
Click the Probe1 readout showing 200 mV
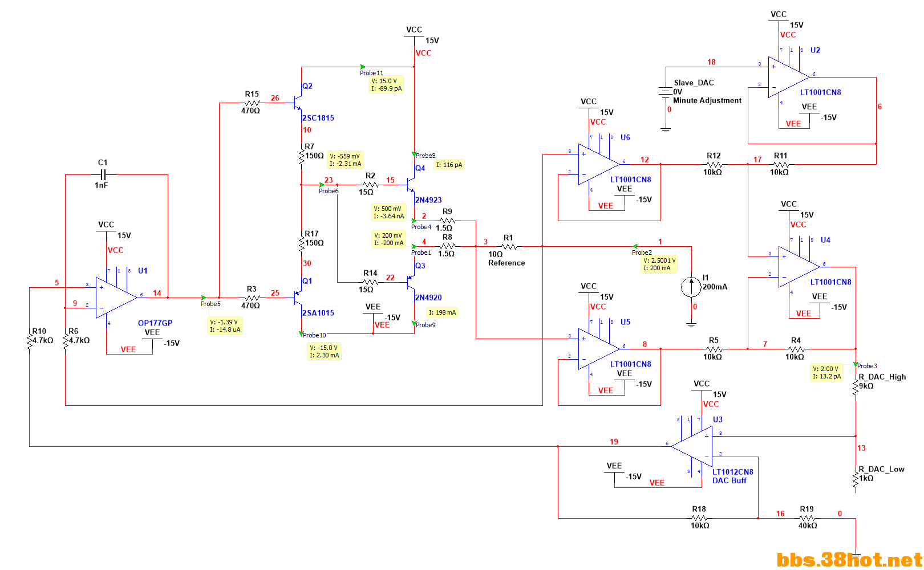click(388, 239)
